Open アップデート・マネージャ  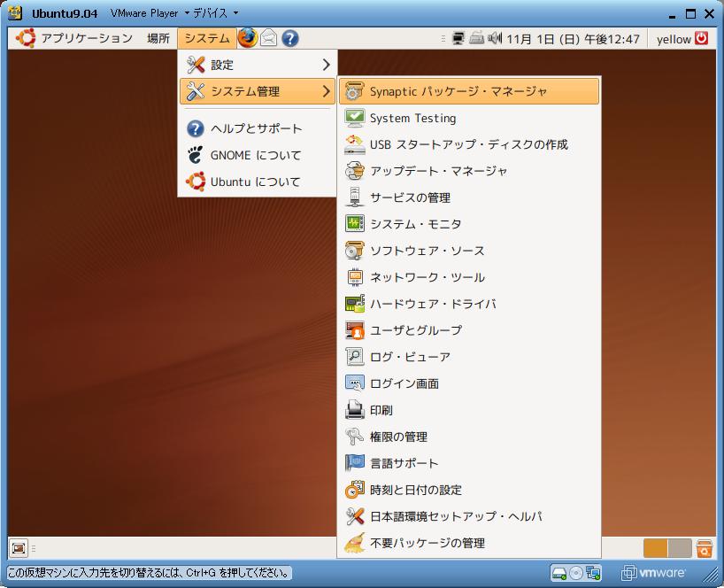tap(469, 171)
